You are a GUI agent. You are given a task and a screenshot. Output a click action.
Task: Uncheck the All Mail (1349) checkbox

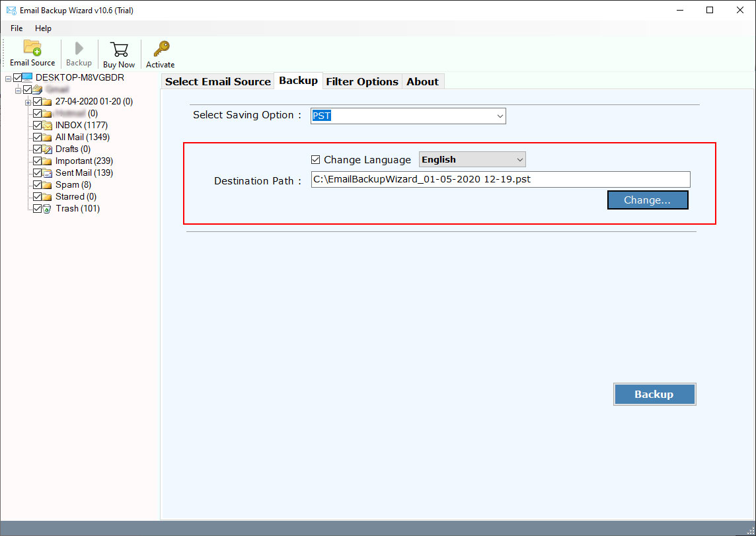[37, 137]
